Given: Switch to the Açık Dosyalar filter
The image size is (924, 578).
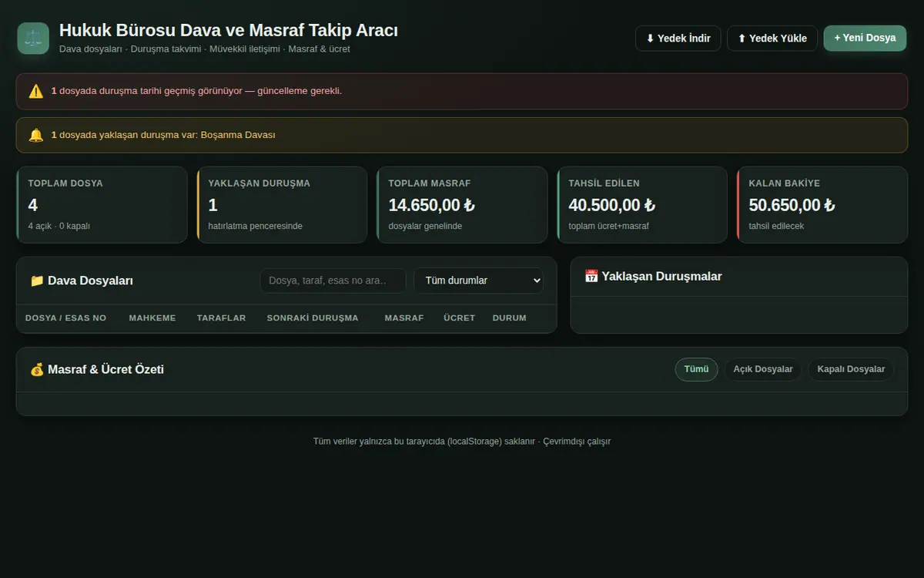Looking at the screenshot, I should tap(763, 369).
